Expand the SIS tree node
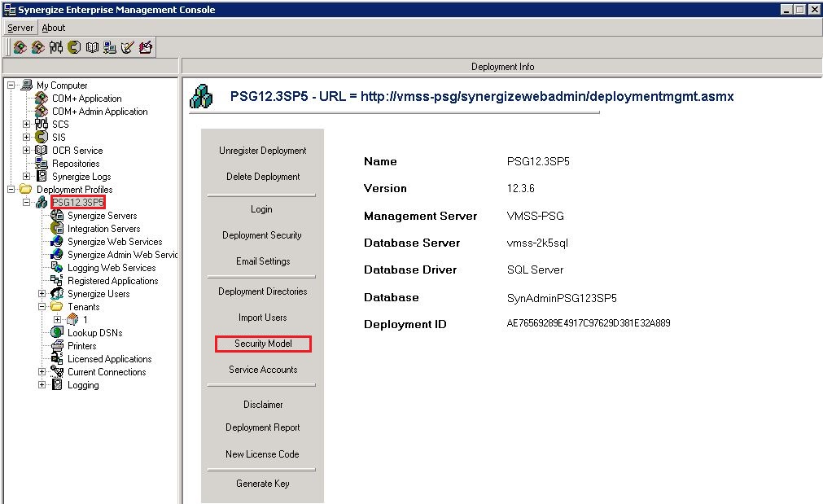This screenshot has width=823, height=504. click(26, 137)
